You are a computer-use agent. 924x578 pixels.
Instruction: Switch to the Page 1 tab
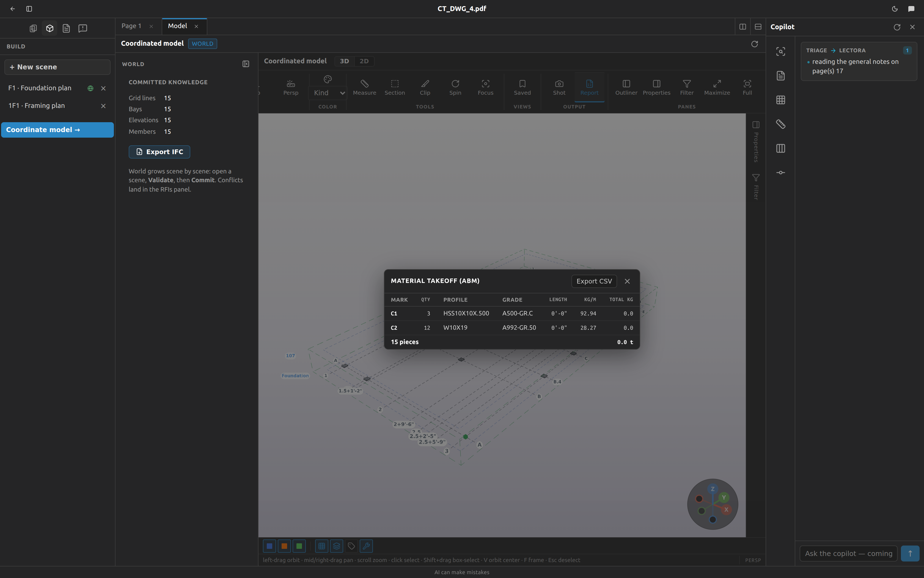pyautogui.click(x=131, y=26)
